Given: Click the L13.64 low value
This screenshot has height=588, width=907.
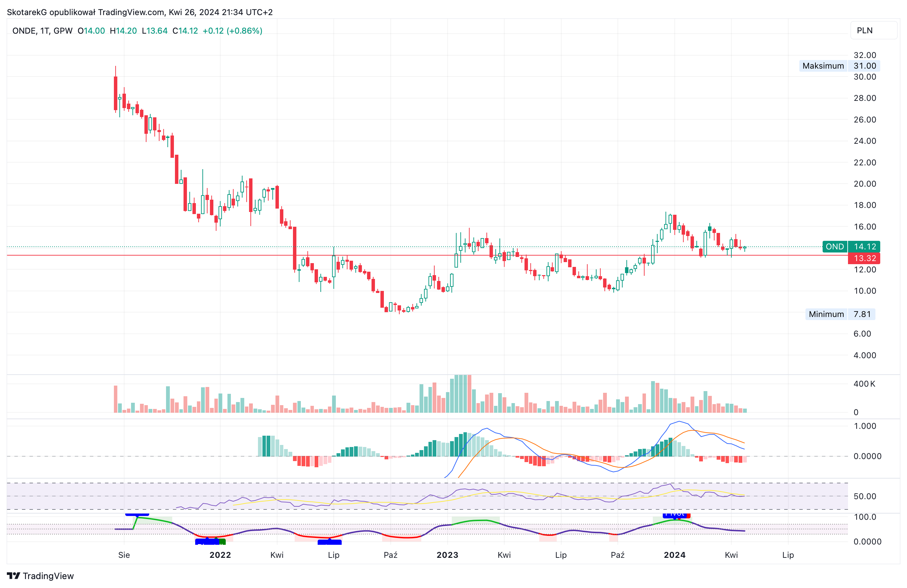Looking at the screenshot, I should click(155, 31).
